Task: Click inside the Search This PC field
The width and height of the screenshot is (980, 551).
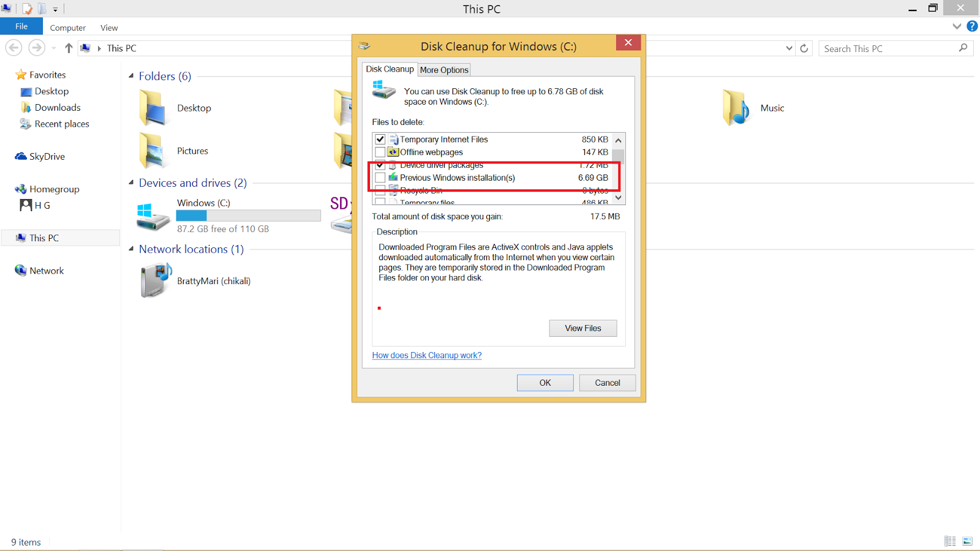Action: [x=888, y=48]
